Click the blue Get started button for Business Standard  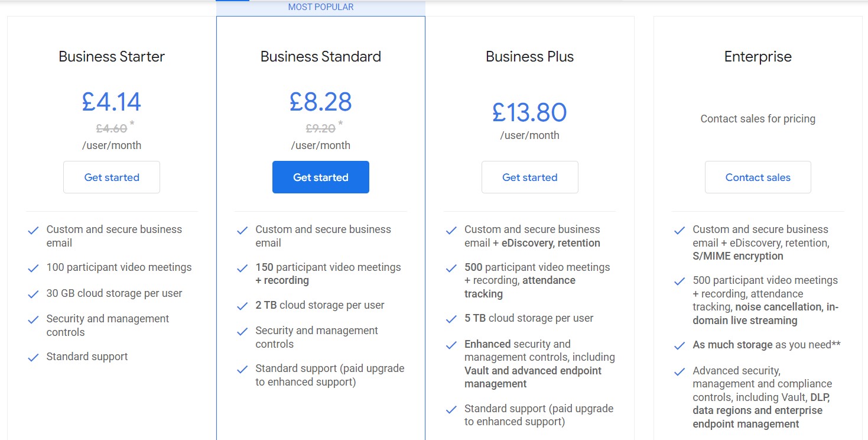coord(321,177)
